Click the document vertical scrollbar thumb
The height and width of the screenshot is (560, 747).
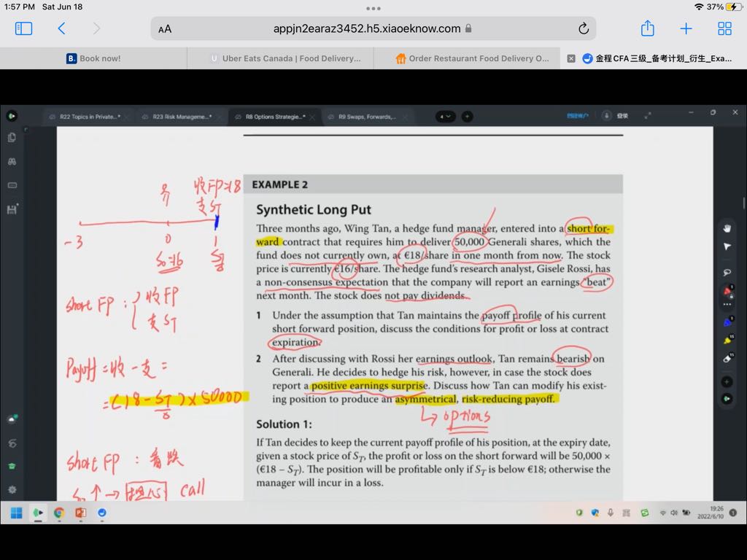coord(743,203)
